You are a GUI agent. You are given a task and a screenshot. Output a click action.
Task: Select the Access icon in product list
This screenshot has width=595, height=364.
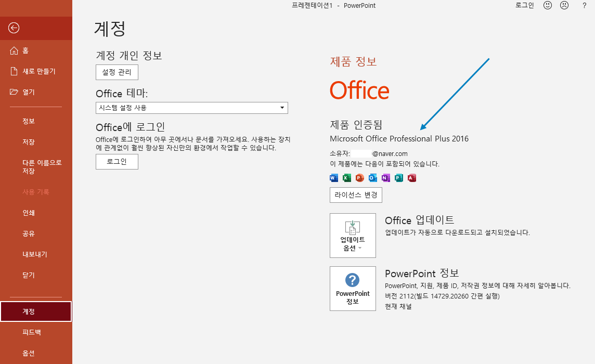(x=412, y=178)
